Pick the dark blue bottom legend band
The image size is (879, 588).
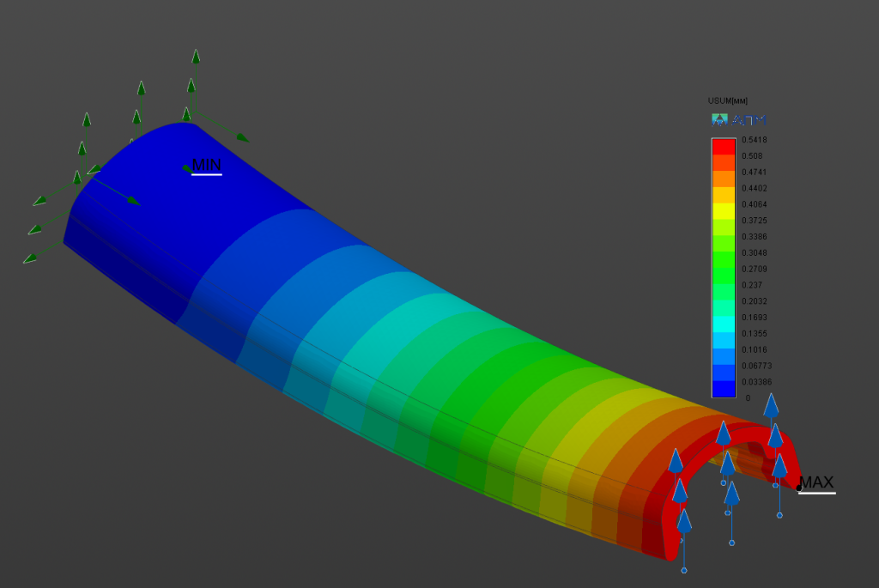click(724, 390)
